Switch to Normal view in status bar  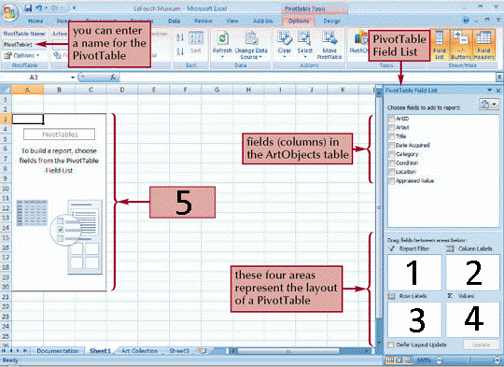[391, 360]
